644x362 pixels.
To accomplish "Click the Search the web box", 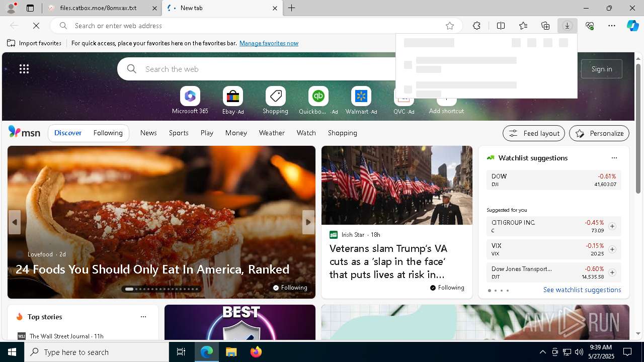I will click(x=257, y=69).
